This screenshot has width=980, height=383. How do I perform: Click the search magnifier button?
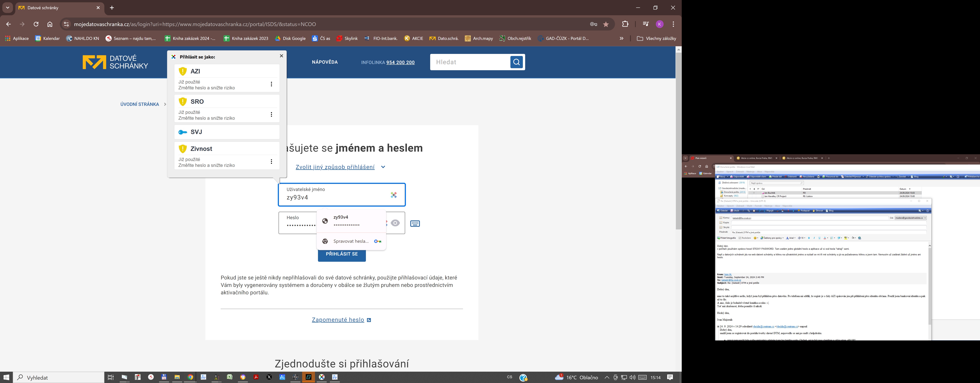[x=516, y=62]
